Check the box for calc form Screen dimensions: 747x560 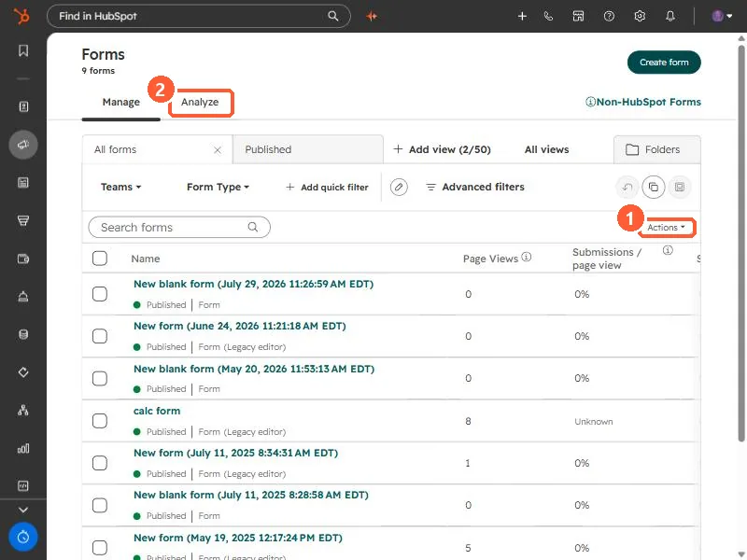(x=100, y=421)
